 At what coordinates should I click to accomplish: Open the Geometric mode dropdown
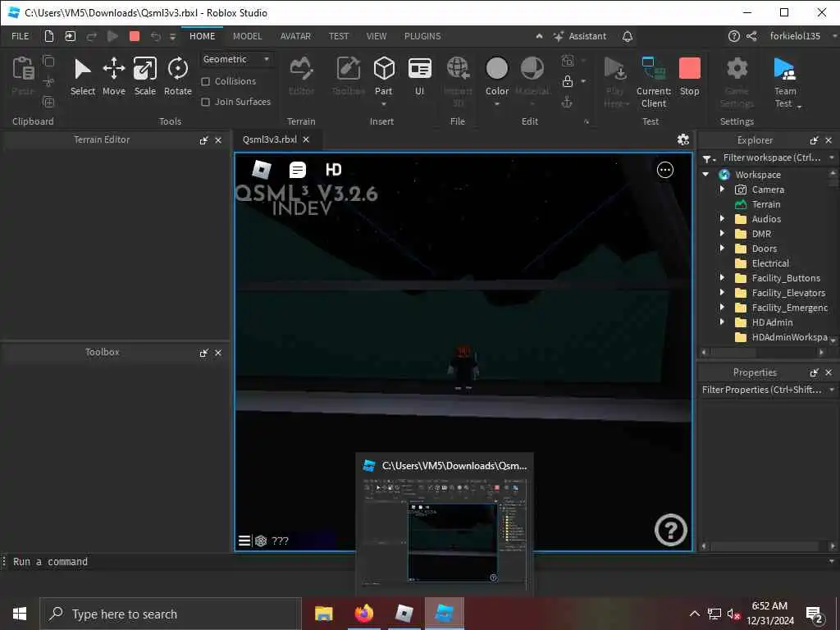pyautogui.click(x=236, y=59)
